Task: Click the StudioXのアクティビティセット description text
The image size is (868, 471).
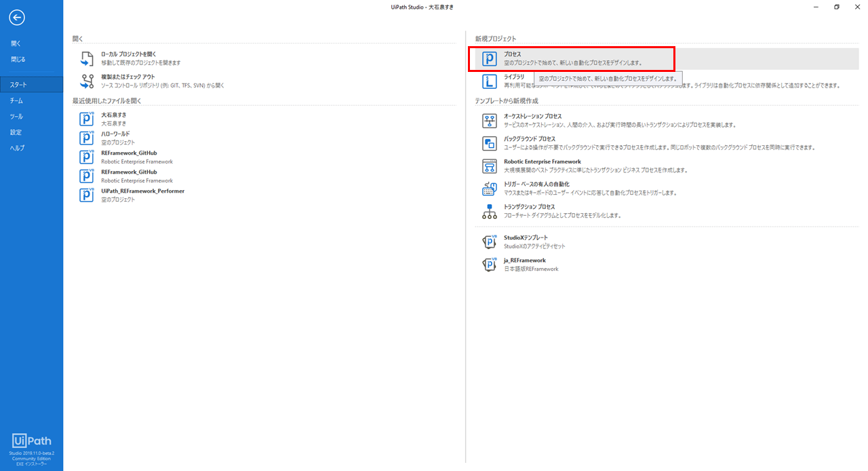Action: (x=534, y=246)
